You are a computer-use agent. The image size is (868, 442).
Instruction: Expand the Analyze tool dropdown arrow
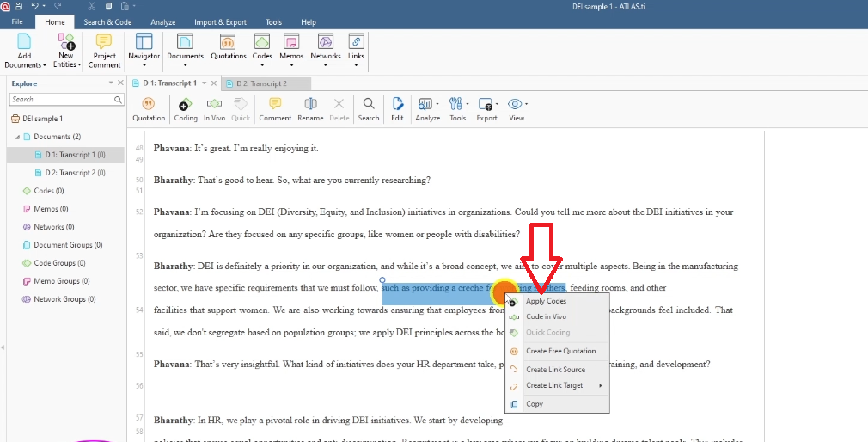[438, 104]
